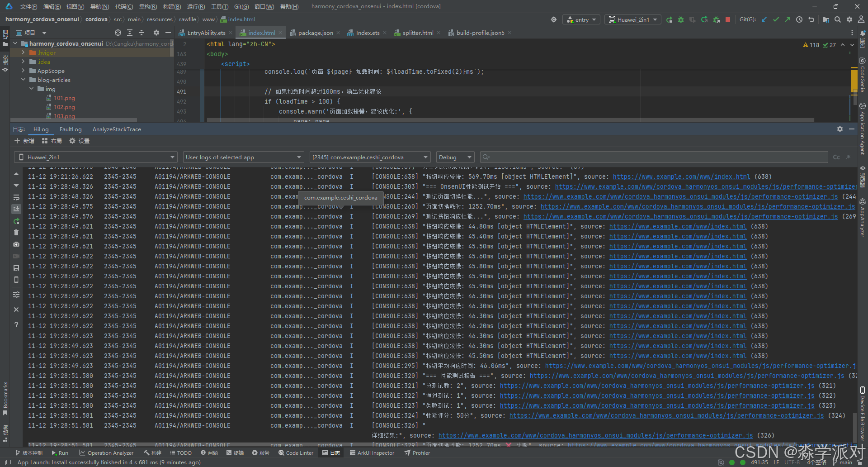This screenshot has width=868, height=467.
Task: Open the Code Linter tool window
Action: point(296,453)
